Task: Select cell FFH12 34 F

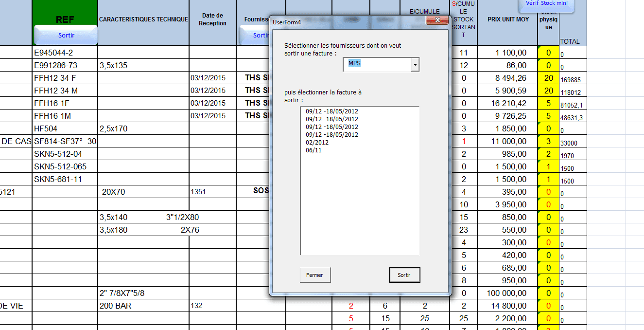Action: pyautogui.click(x=65, y=78)
